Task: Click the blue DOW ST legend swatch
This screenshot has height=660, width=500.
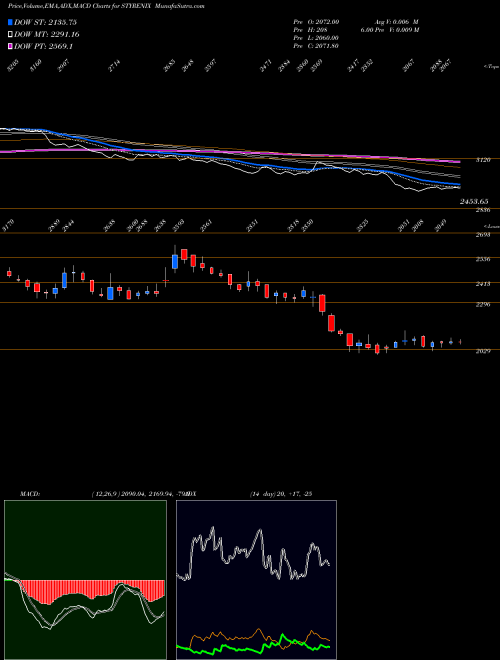Action: click(x=11, y=22)
